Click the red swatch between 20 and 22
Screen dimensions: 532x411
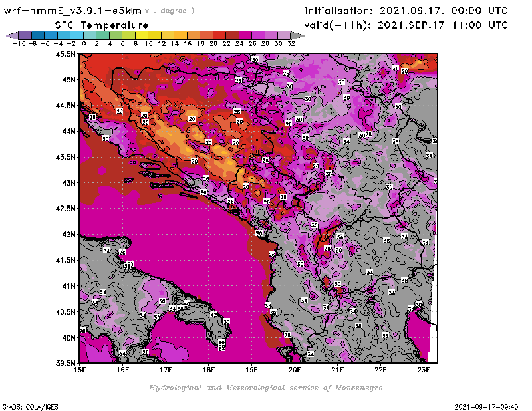point(219,35)
